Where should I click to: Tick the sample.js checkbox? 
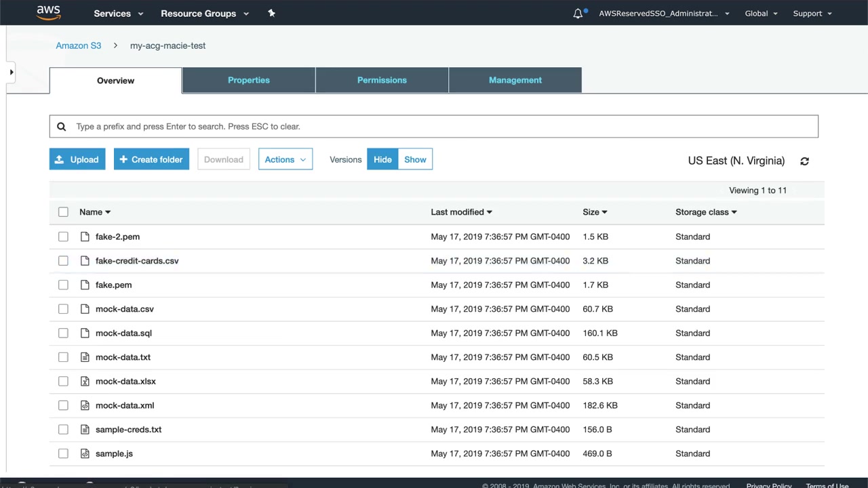[x=63, y=453]
